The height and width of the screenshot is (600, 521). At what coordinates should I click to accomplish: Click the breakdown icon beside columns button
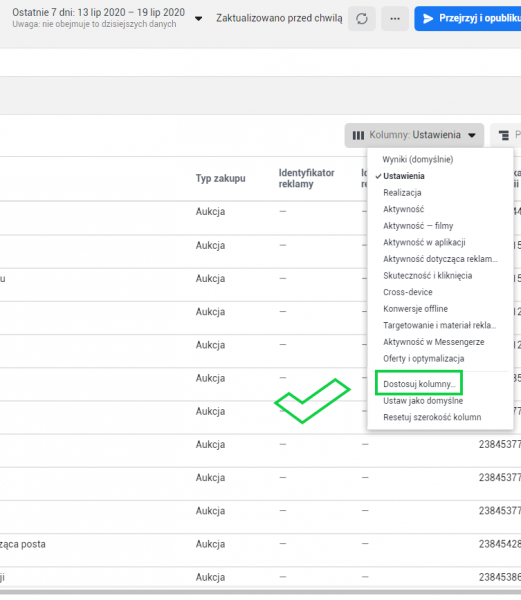coord(504,135)
